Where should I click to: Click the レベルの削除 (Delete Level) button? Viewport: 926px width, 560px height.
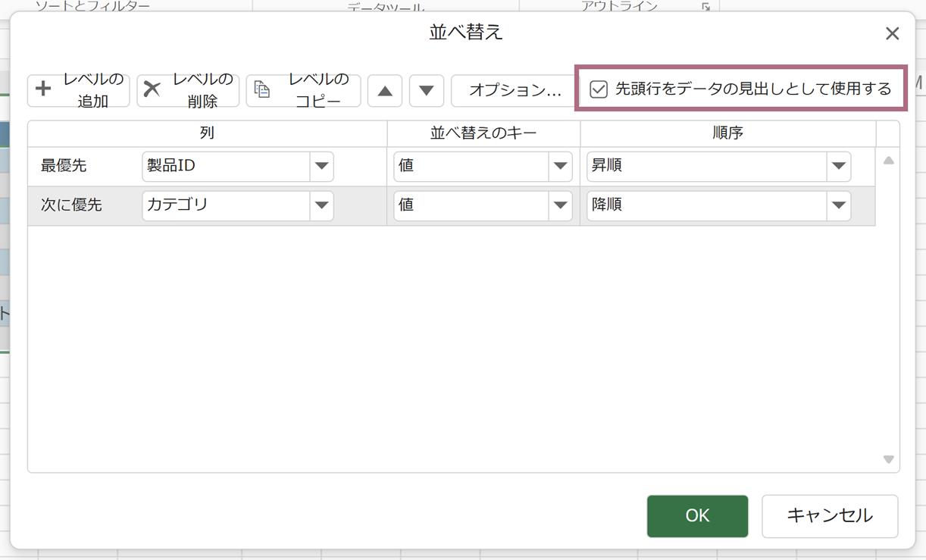click(188, 90)
